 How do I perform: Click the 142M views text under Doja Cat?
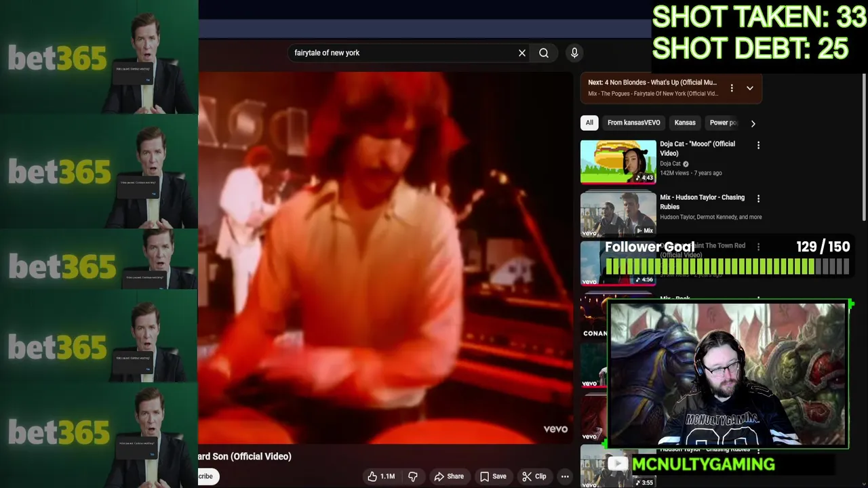pos(675,173)
